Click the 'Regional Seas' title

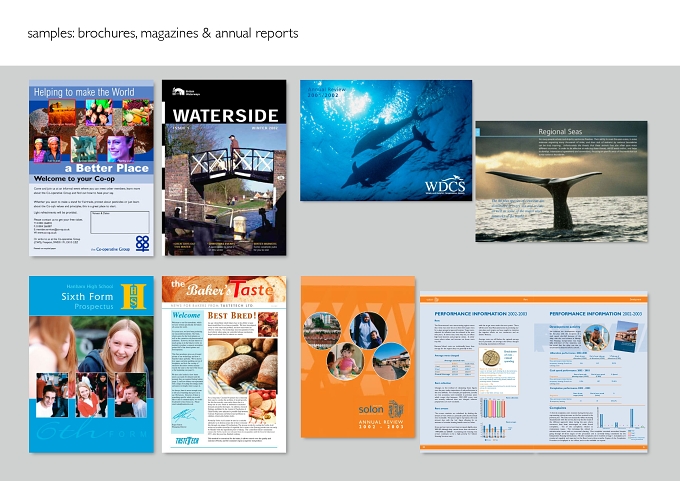click(560, 131)
